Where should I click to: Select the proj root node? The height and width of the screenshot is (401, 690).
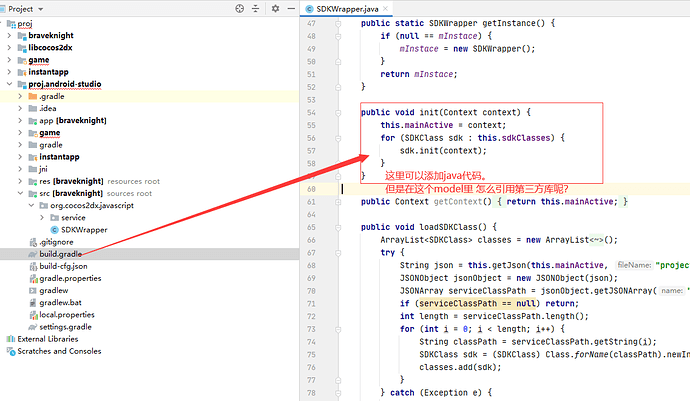(25, 23)
